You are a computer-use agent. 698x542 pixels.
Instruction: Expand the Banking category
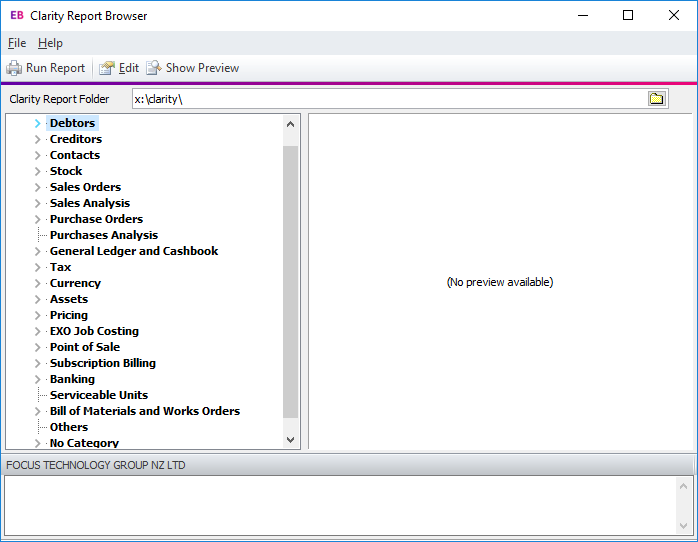(x=38, y=380)
